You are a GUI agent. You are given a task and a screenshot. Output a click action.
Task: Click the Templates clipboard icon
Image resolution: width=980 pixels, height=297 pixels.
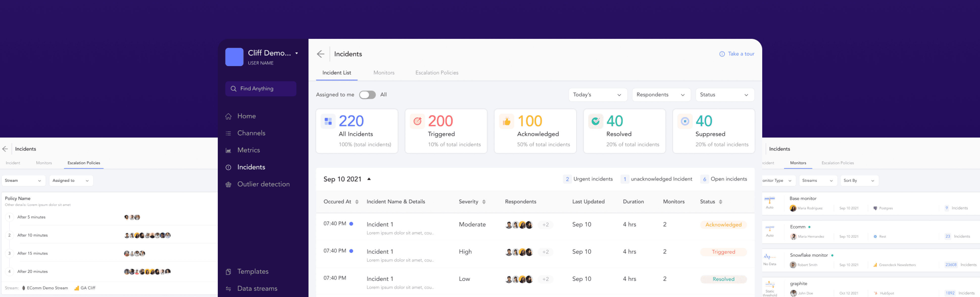[x=228, y=272]
